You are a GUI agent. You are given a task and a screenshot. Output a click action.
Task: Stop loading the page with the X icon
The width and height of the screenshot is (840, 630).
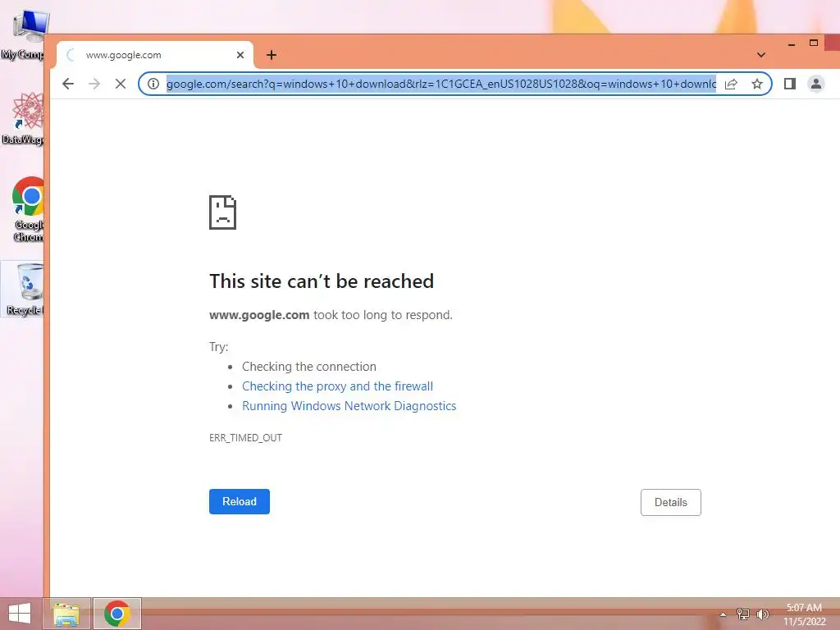121,84
